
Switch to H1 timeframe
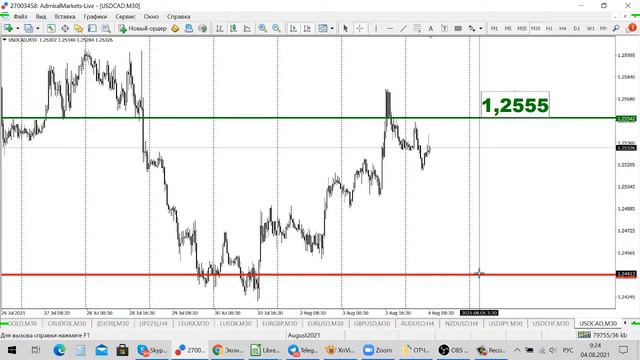coord(549,28)
